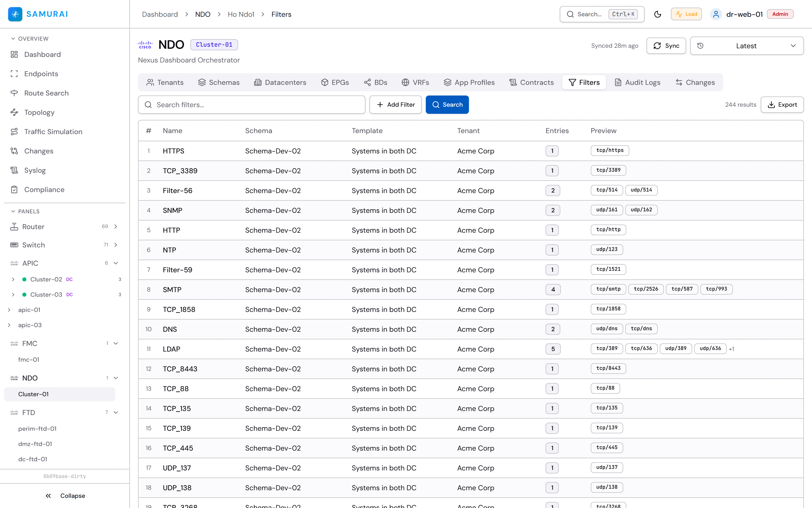Screen dimensions: 812x508
Task: Click the Router panel icon
Action: coord(14,227)
